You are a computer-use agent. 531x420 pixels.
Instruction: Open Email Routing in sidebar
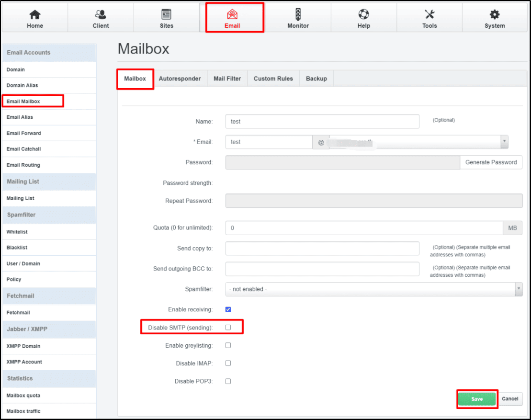(x=49, y=165)
